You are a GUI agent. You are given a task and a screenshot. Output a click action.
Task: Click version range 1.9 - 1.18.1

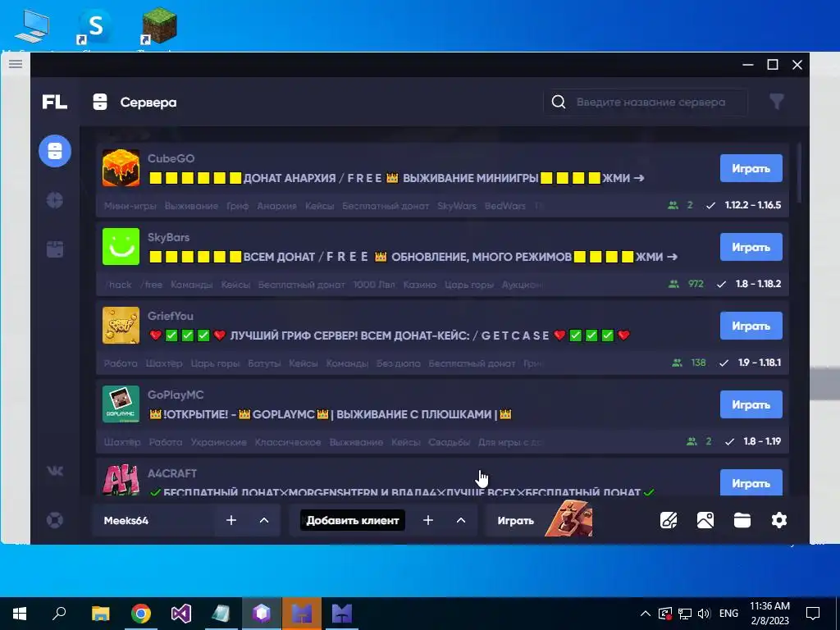tap(760, 363)
